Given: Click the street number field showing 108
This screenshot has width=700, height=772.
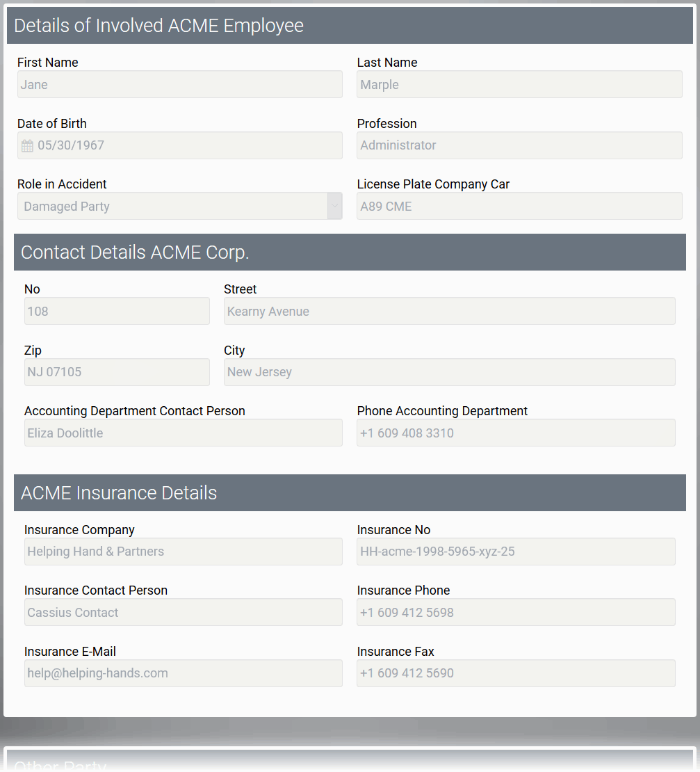Looking at the screenshot, I should click(117, 312).
